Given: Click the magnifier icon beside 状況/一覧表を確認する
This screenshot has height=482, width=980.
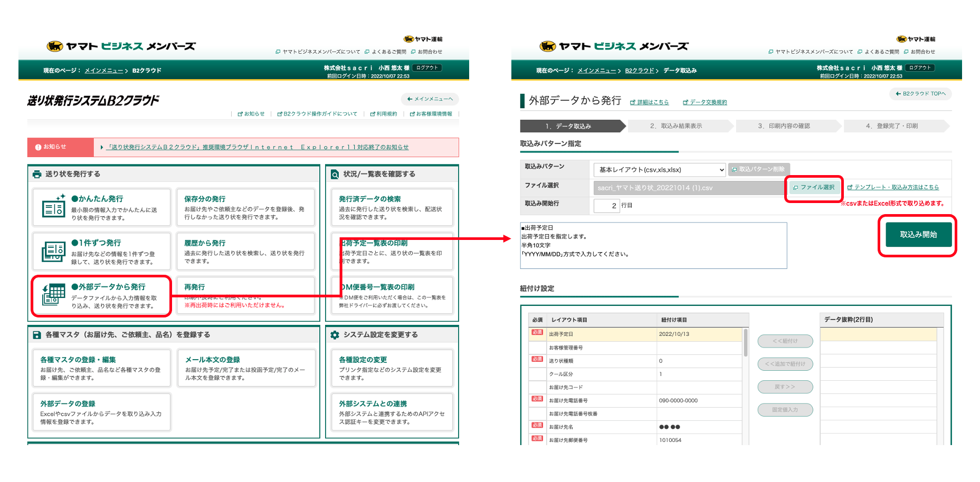Looking at the screenshot, I should click(335, 174).
